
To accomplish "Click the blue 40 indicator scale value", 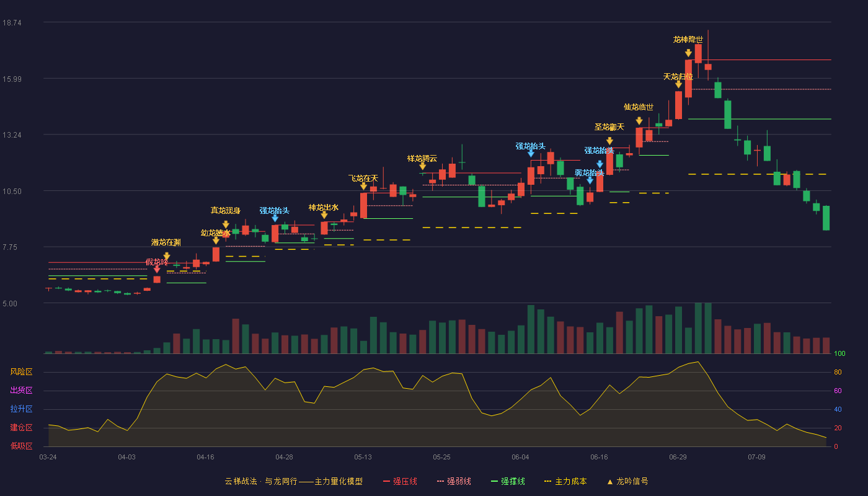I will (x=838, y=410).
